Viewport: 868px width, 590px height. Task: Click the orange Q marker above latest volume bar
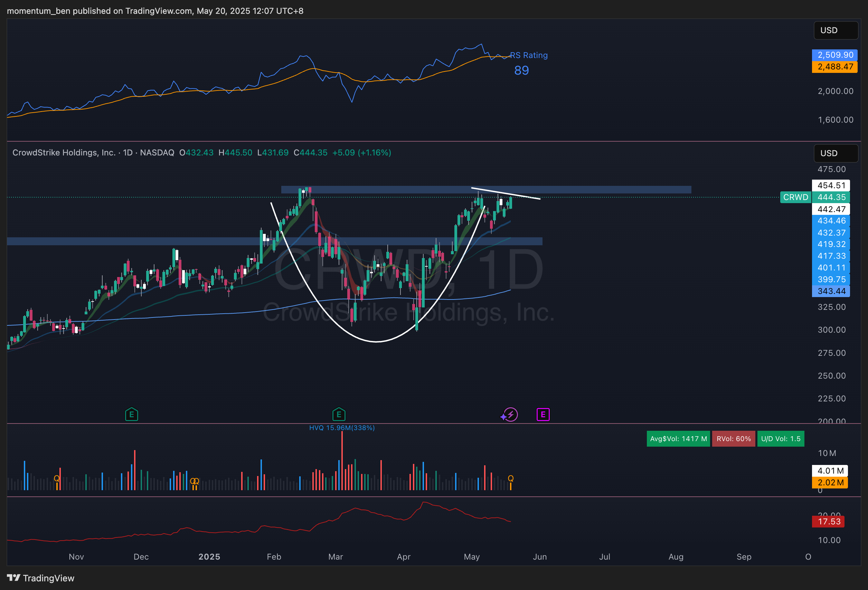(511, 478)
